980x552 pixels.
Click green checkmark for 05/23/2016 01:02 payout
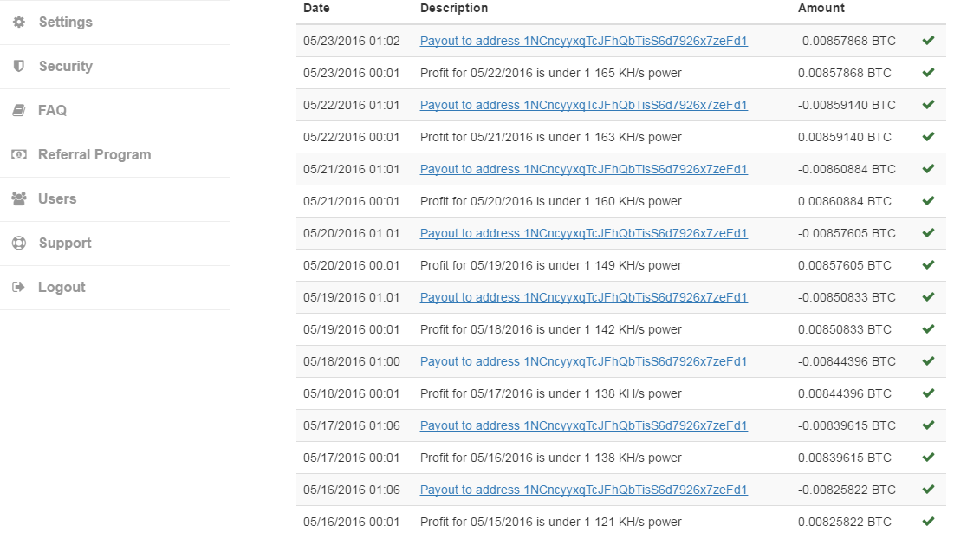click(928, 41)
